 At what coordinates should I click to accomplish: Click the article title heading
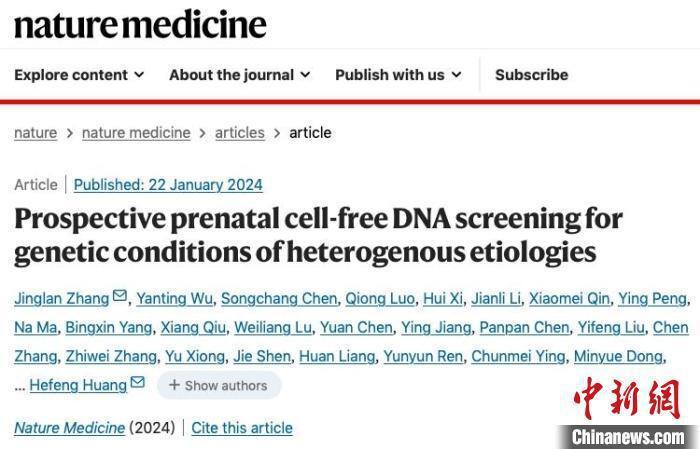tap(318, 234)
